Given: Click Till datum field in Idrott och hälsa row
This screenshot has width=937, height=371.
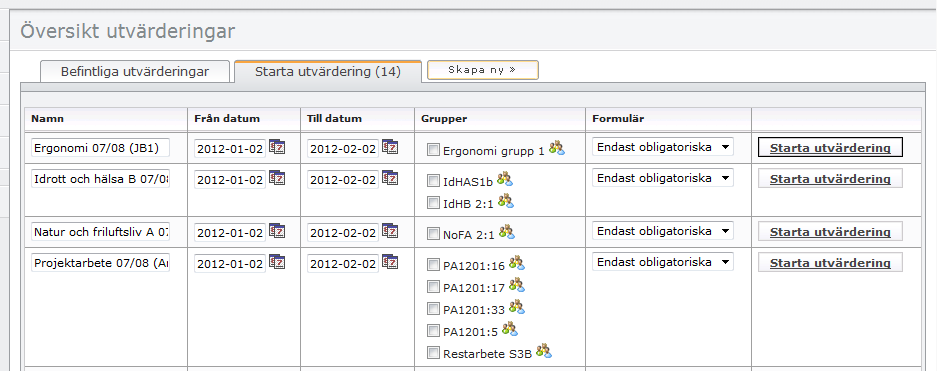Looking at the screenshot, I should 343,180.
